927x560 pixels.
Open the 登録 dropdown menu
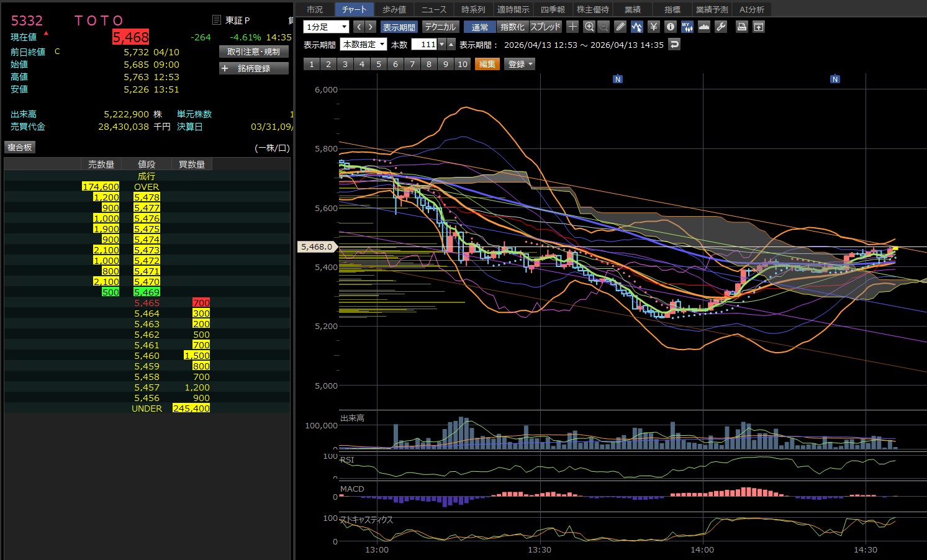520,64
